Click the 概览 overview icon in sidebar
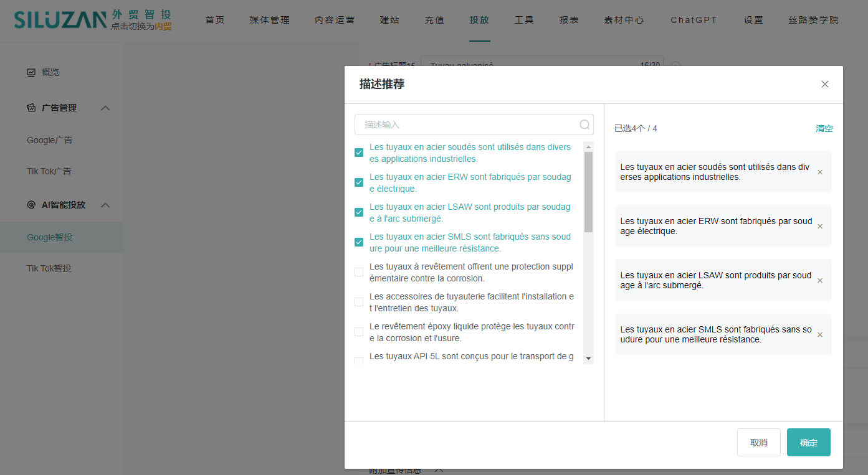Screen dimensions: 868x475 click(x=31, y=72)
